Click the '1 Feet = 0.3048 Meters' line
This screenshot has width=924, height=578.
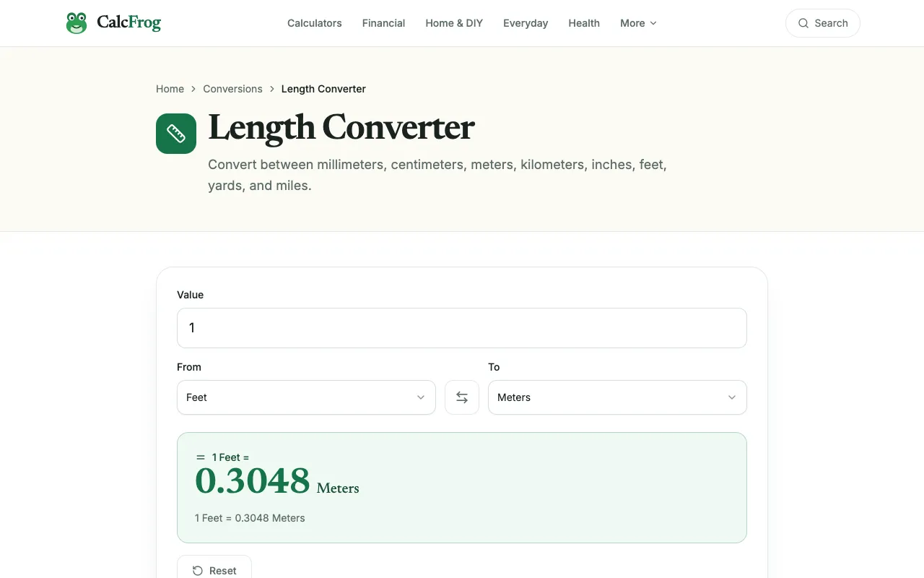point(250,518)
